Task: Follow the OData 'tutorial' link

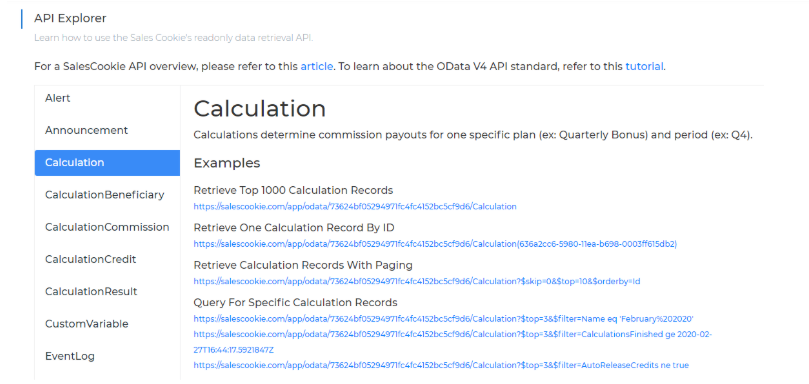Action: pos(644,67)
